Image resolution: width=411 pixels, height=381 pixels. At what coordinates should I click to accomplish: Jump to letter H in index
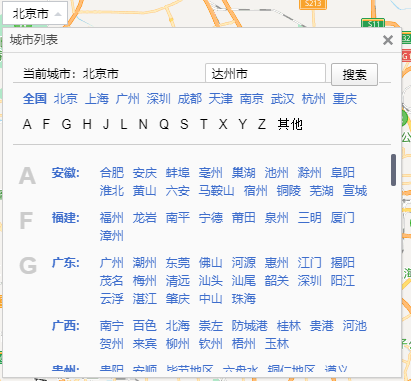coord(87,124)
